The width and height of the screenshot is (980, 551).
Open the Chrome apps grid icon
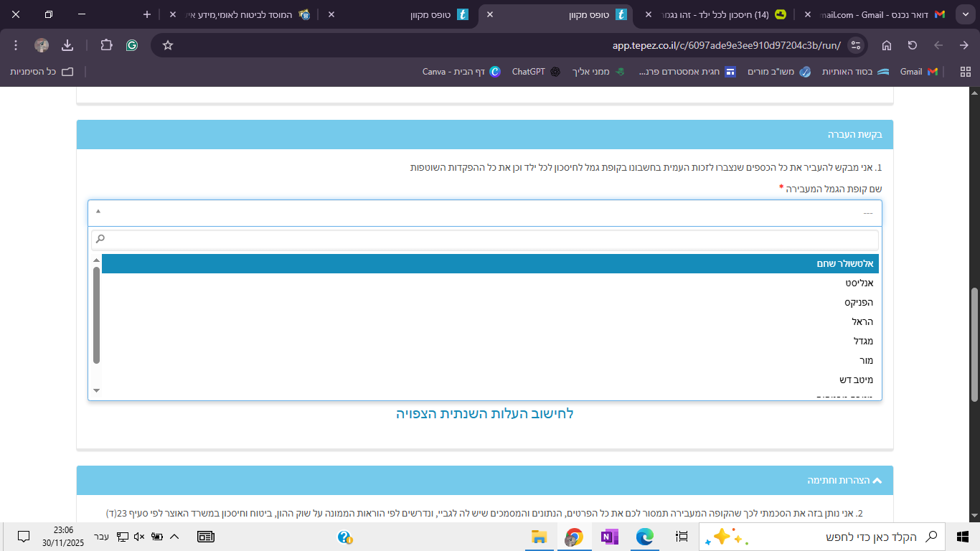(965, 72)
